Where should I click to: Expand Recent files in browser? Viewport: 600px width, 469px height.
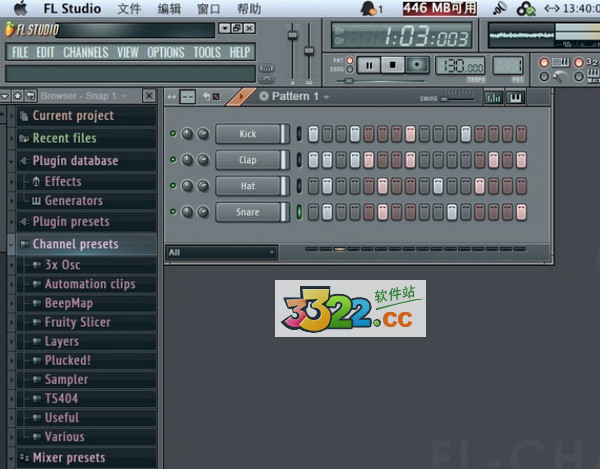[86, 138]
